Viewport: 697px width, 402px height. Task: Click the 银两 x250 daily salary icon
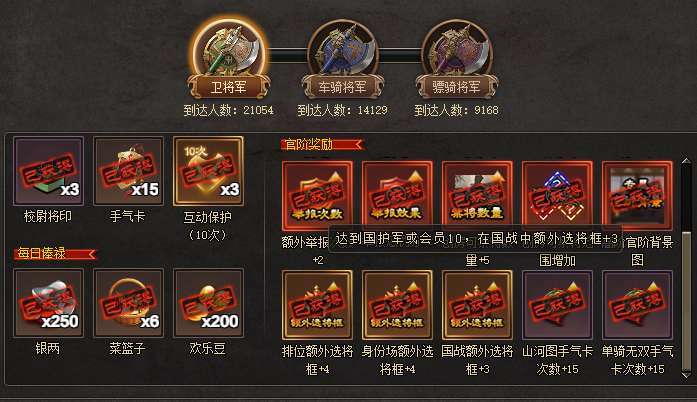tap(48, 303)
